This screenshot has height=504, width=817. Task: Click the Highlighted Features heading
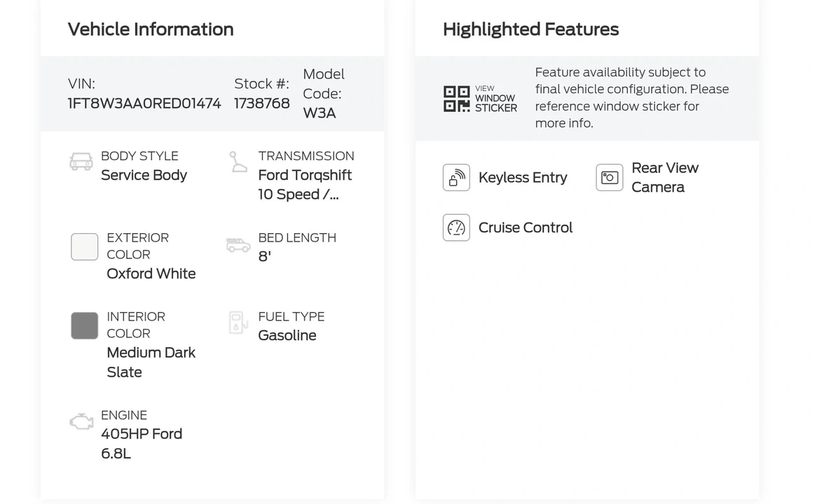531,29
